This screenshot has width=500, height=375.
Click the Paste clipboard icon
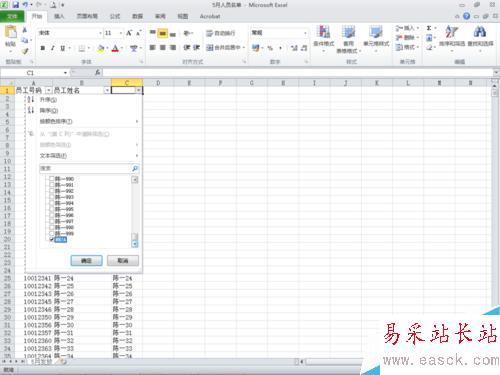tap(11, 32)
